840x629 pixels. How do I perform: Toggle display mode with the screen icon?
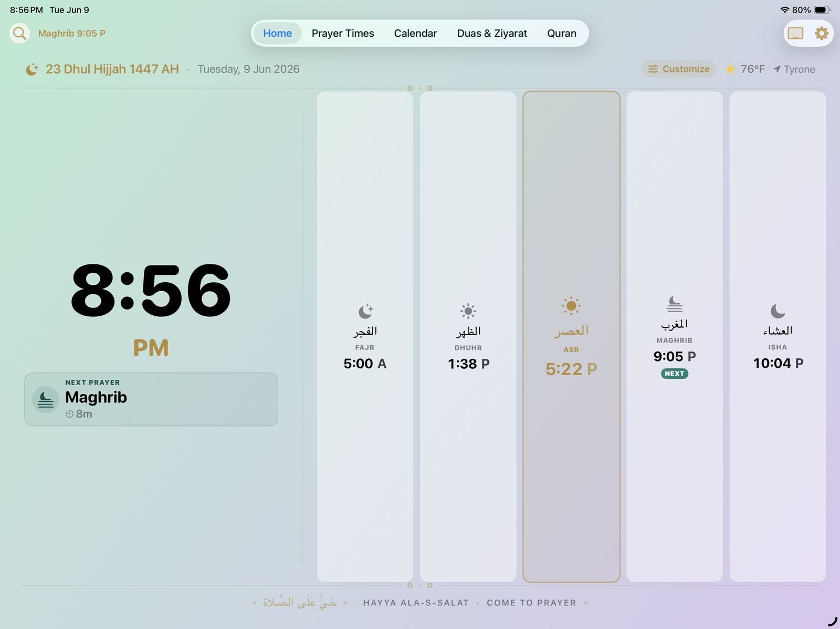pyautogui.click(x=795, y=33)
